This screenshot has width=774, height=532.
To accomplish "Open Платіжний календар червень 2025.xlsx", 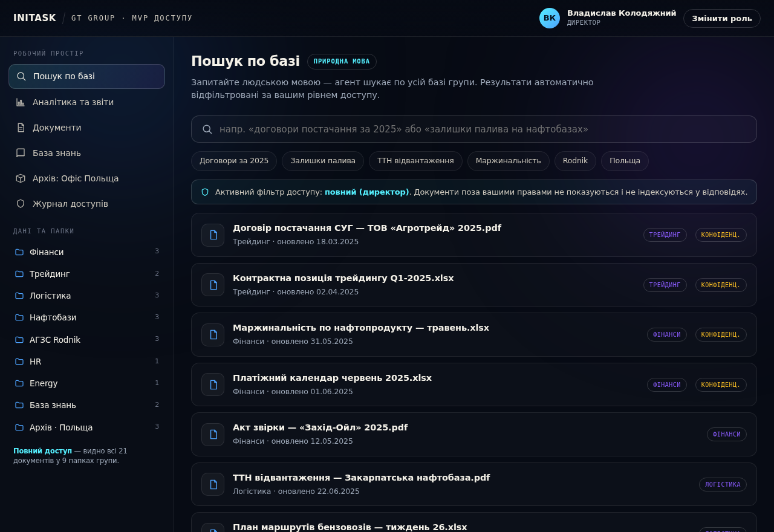I will tap(474, 384).
